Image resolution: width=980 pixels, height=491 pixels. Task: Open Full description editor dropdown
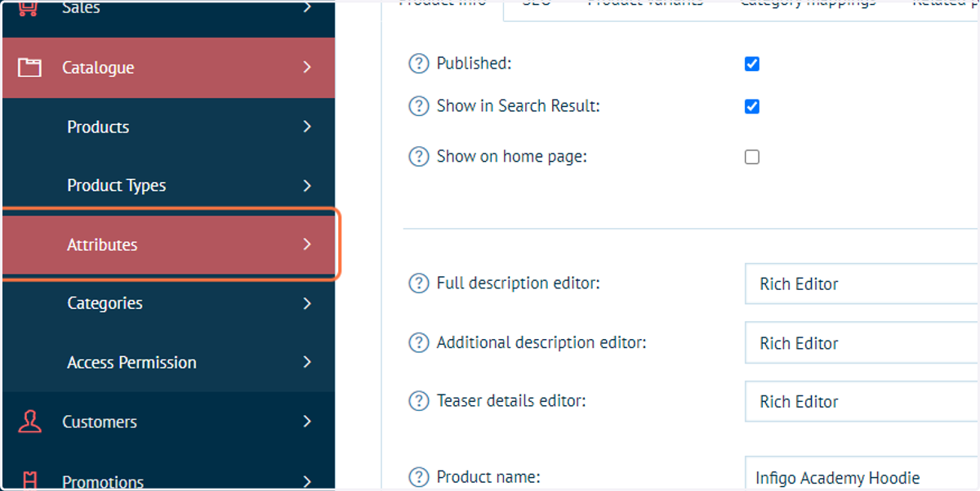pos(862,283)
